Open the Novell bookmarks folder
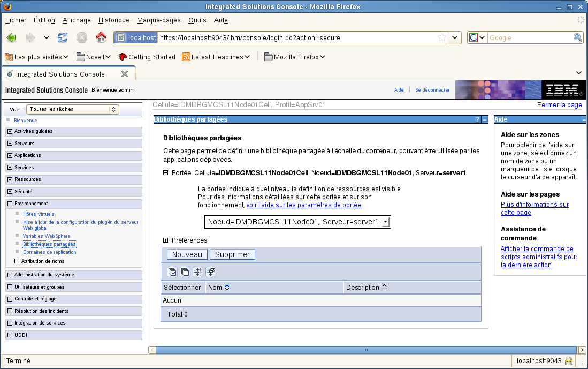Screen dimensions: 588x369 click(x=94, y=57)
